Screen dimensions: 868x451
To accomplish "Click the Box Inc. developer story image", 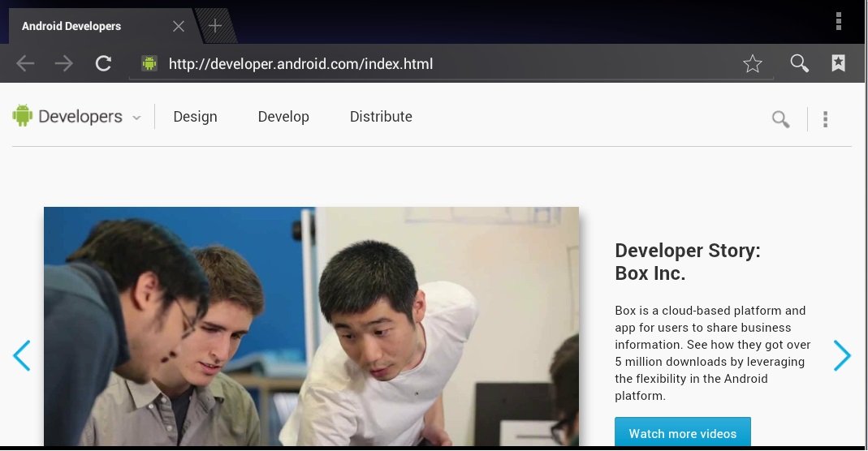I will pos(311,326).
